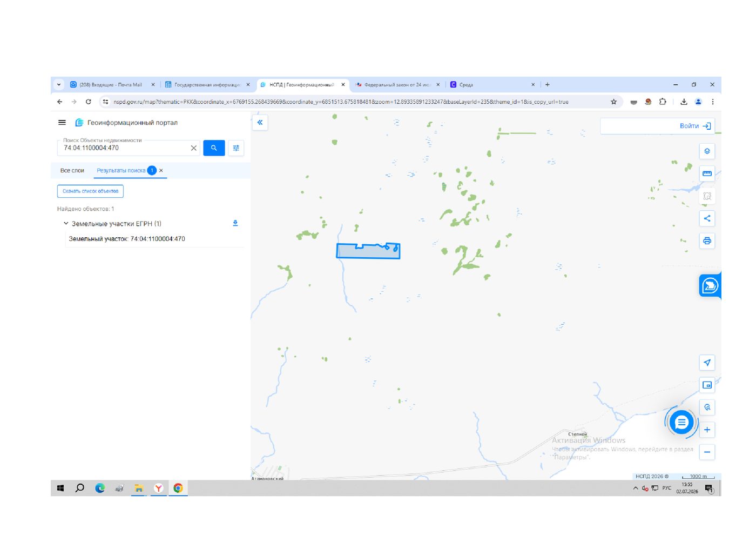Screen dimensions: 756x535
Task: Toggle the overview mini-map
Action: [x=707, y=385]
